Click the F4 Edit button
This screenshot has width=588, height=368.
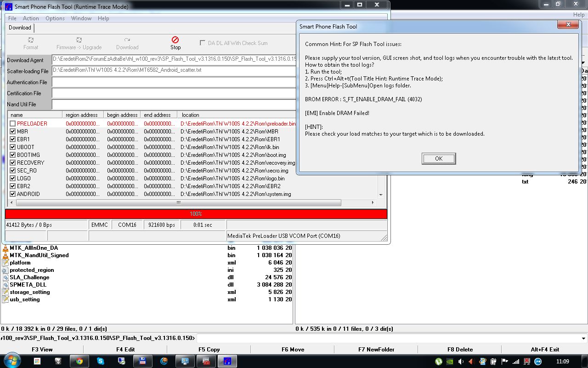click(x=125, y=350)
